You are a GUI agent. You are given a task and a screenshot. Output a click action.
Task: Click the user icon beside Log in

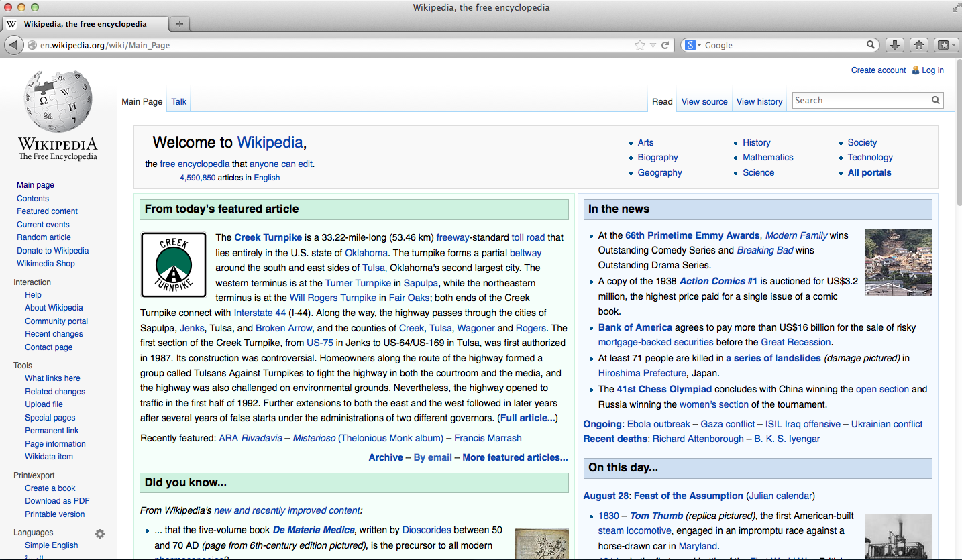915,70
